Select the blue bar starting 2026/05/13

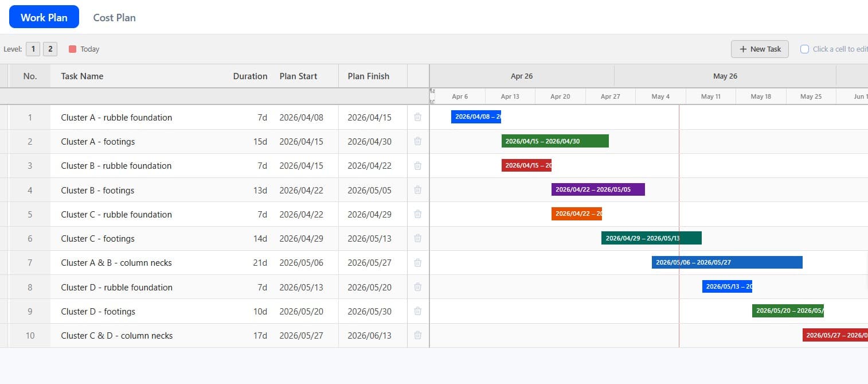[727, 286]
